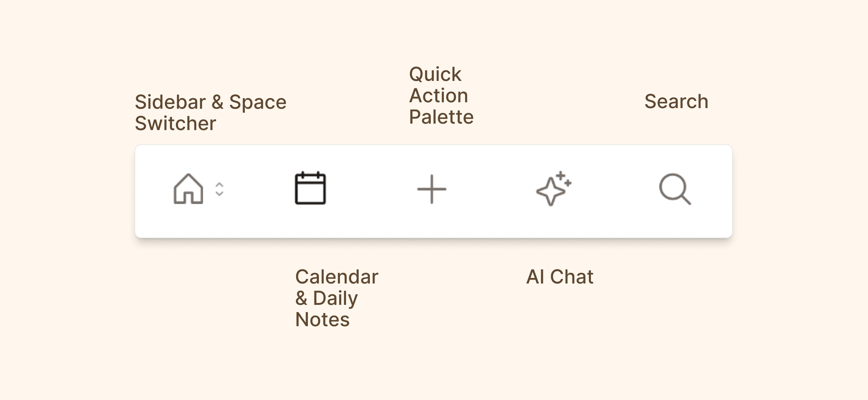The image size is (868, 400).
Task: Click the 'Quick Action Palette' text
Action: click(x=441, y=95)
